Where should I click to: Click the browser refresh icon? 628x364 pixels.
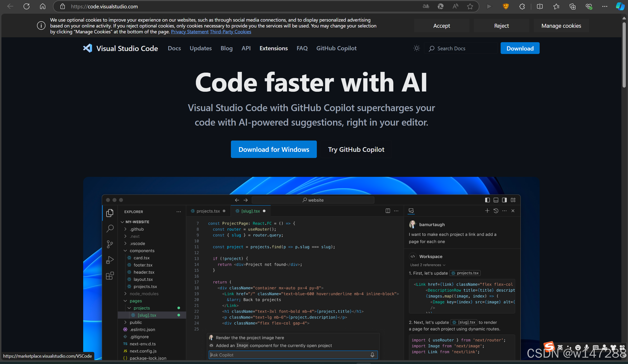click(27, 6)
